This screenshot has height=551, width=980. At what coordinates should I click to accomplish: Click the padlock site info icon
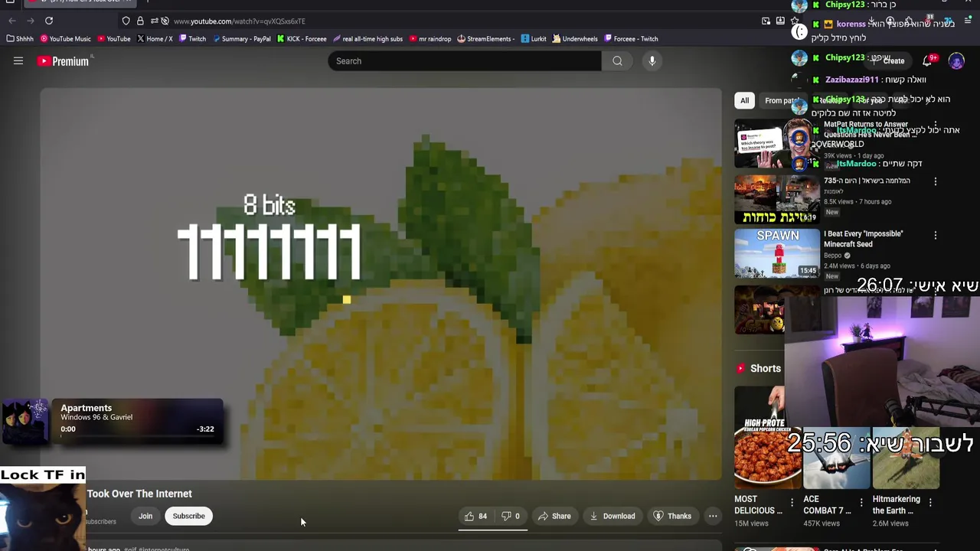(x=140, y=21)
